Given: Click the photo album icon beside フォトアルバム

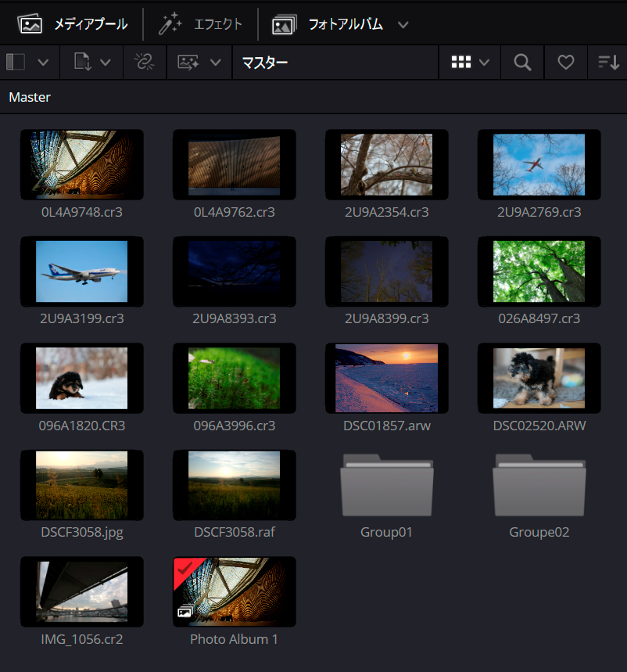Looking at the screenshot, I should pyautogui.click(x=283, y=23).
